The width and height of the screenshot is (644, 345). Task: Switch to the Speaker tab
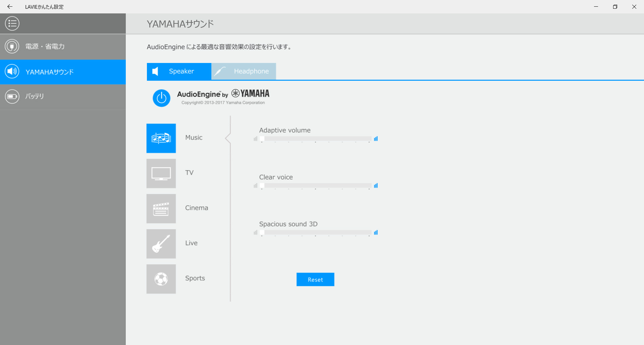(x=179, y=71)
